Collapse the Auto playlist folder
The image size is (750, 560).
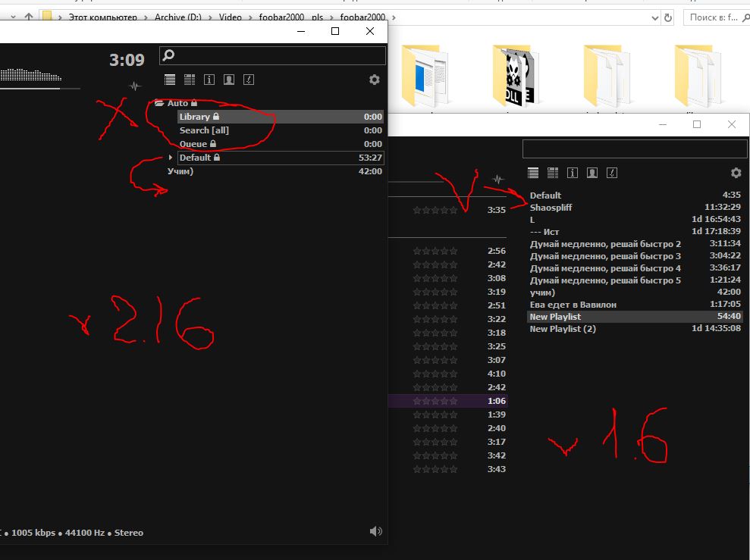159,103
